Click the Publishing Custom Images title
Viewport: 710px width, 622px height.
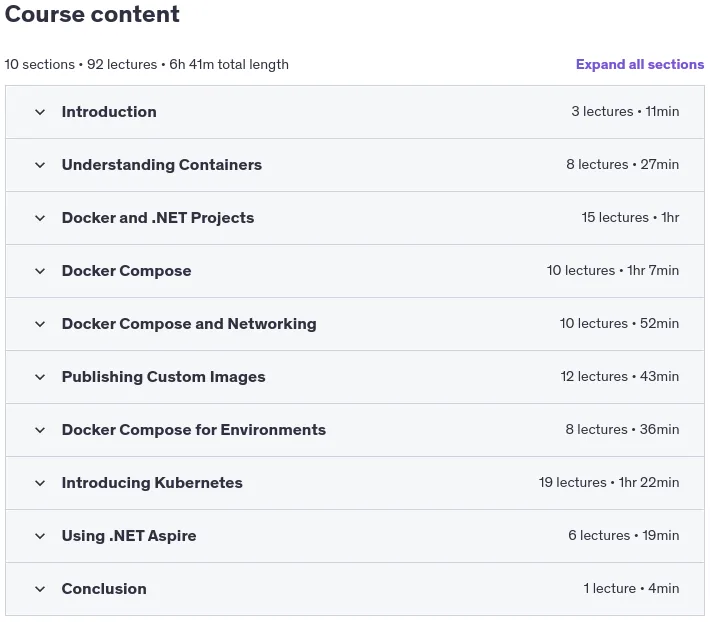point(163,377)
